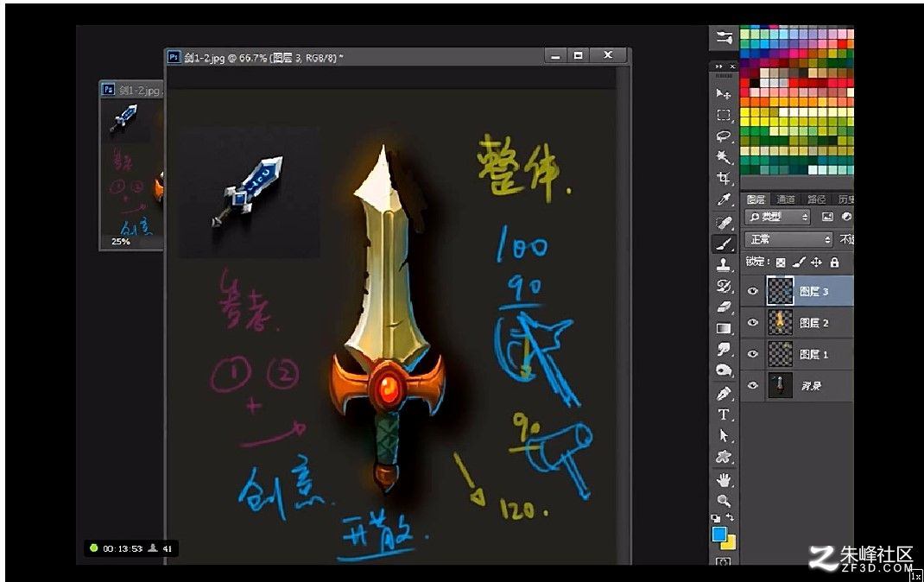Select the 背景 layer thumbnail

(780, 385)
